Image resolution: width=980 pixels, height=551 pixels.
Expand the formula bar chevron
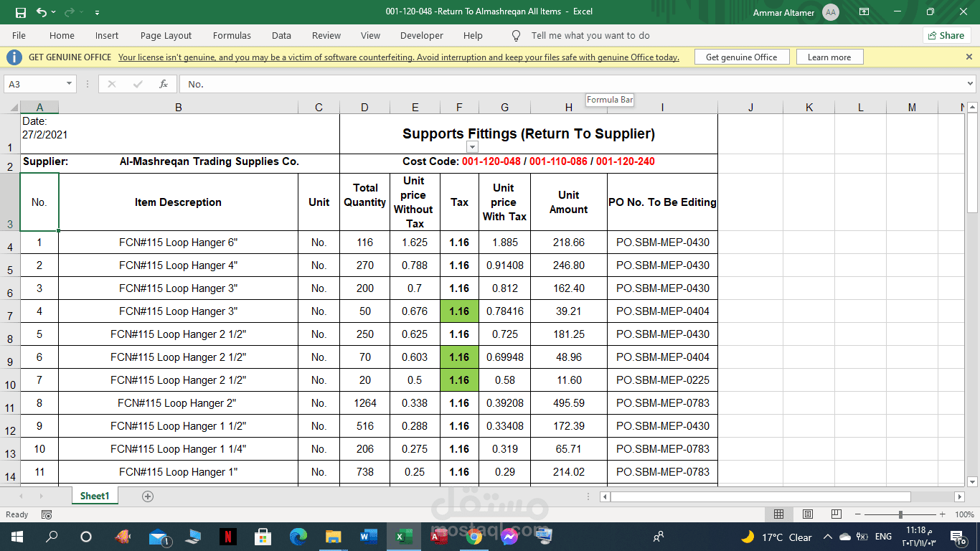pyautogui.click(x=971, y=84)
